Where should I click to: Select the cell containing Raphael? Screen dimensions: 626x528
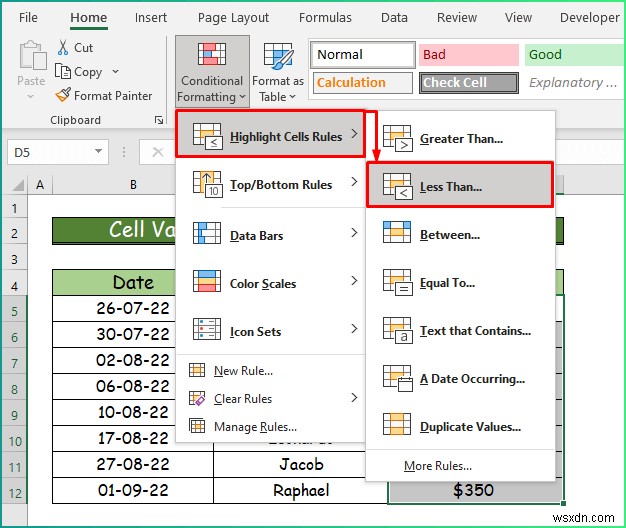click(301, 490)
